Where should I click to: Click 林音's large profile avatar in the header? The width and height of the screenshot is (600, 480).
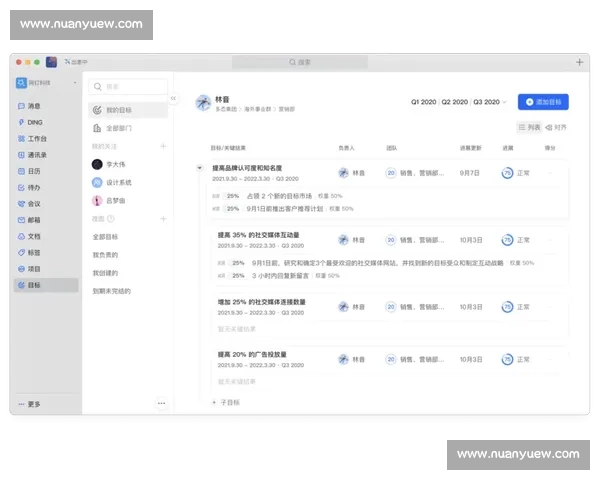pyautogui.click(x=203, y=103)
